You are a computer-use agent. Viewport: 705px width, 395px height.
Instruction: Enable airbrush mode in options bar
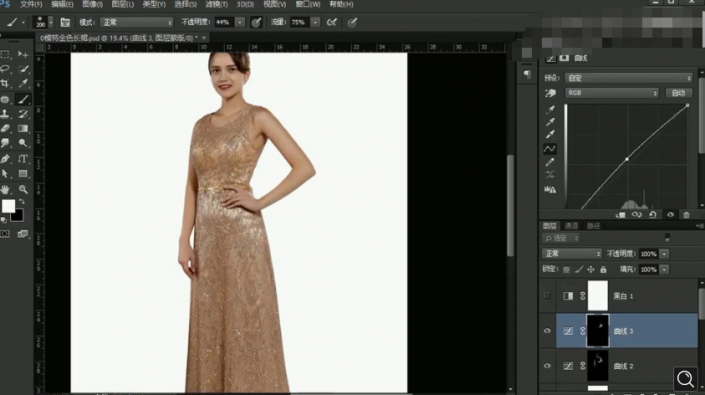click(332, 22)
